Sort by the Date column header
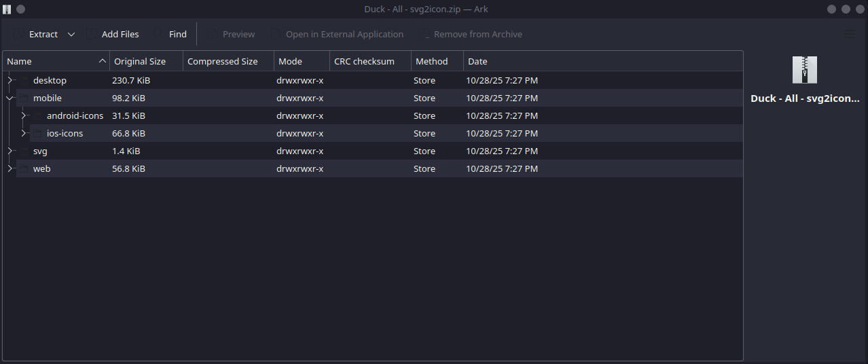Screen dimensions: 868x364 click(x=603, y=61)
